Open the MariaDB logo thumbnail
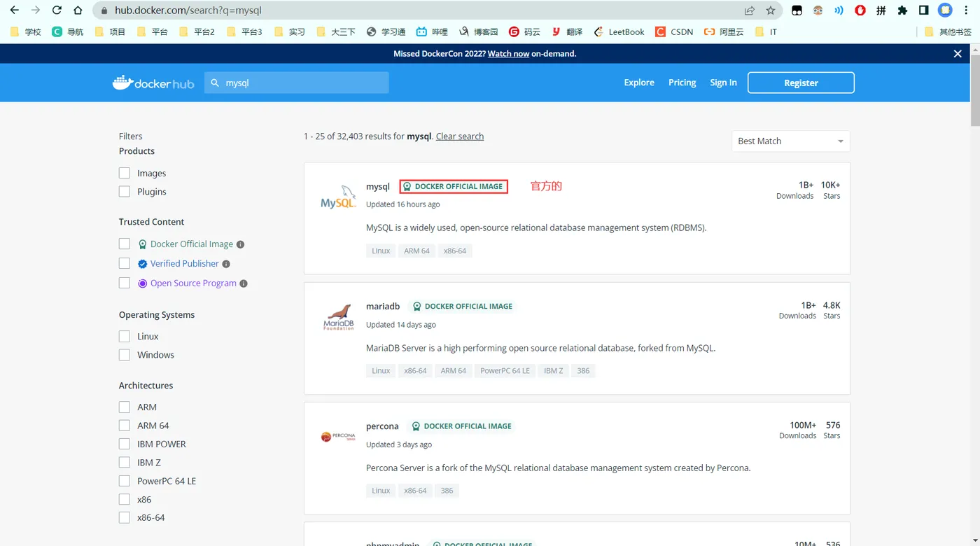 338,317
